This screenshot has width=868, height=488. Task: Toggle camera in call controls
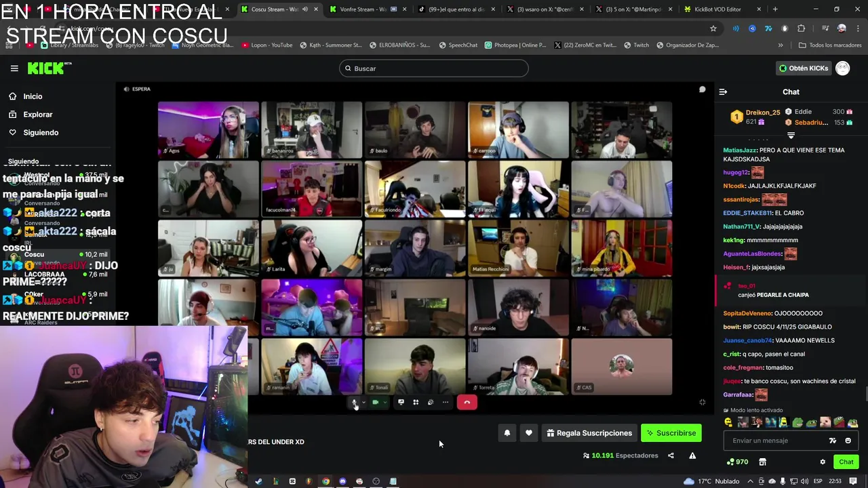tap(375, 402)
